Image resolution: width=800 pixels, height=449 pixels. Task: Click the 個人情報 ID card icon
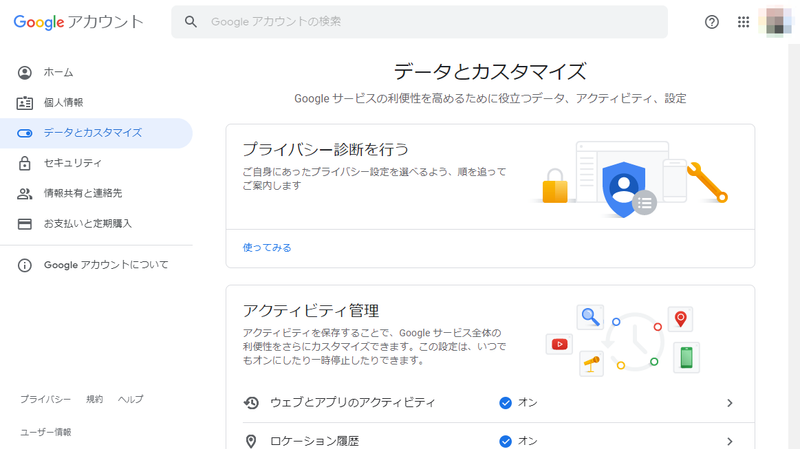pos(24,103)
